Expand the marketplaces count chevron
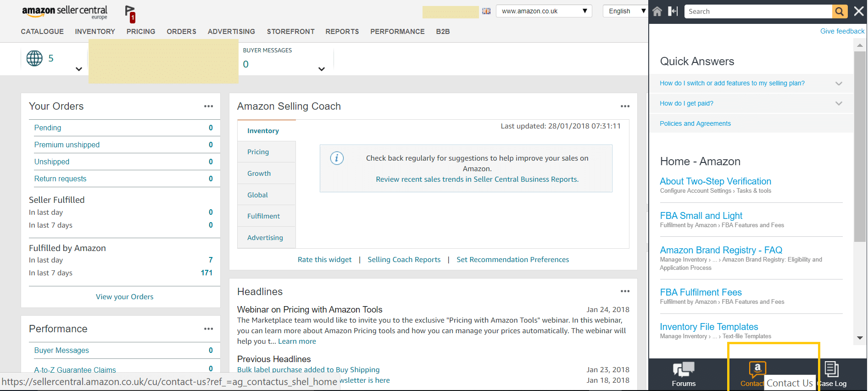 [x=79, y=69]
